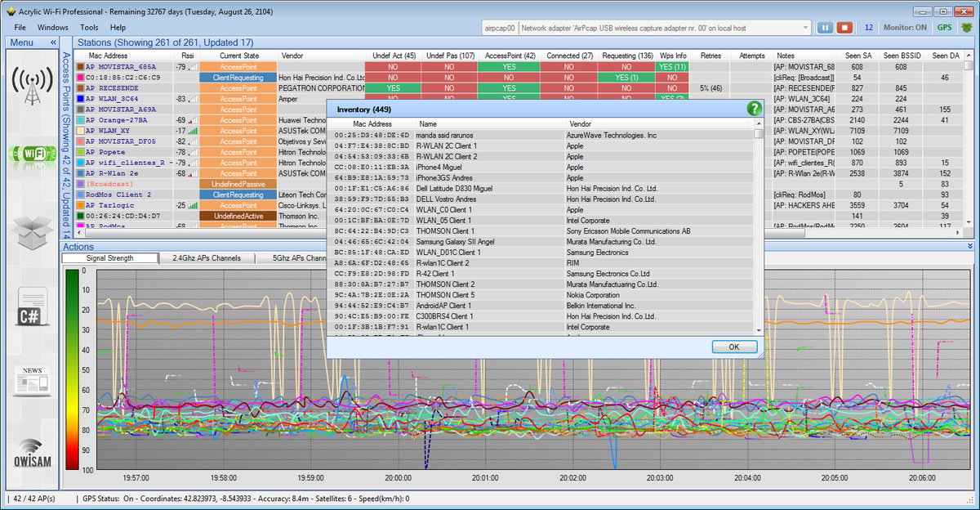Open the C# scripting icon

pyautogui.click(x=32, y=308)
